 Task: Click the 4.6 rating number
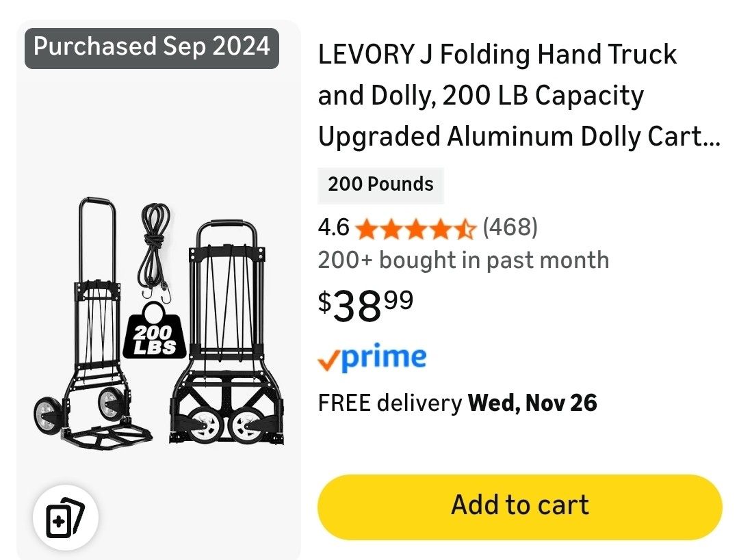click(333, 227)
